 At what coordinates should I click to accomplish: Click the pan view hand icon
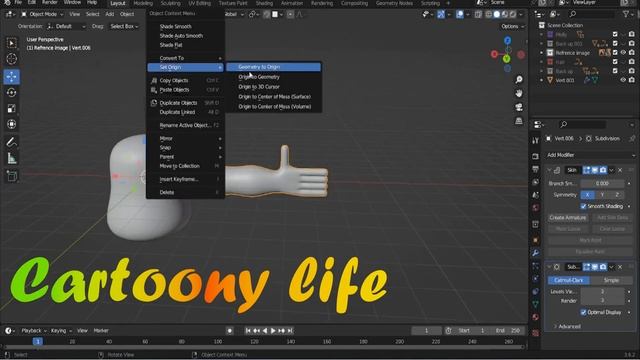point(519,93)
